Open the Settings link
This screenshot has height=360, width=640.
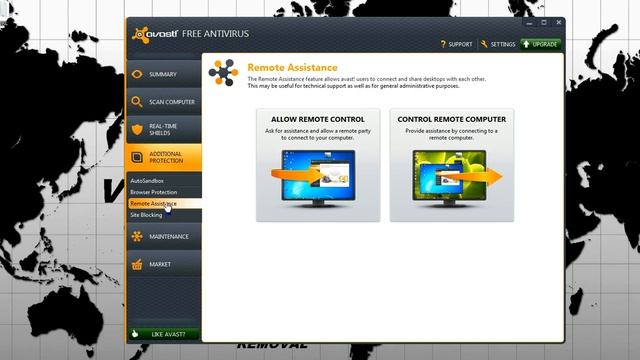click(498, 44)
